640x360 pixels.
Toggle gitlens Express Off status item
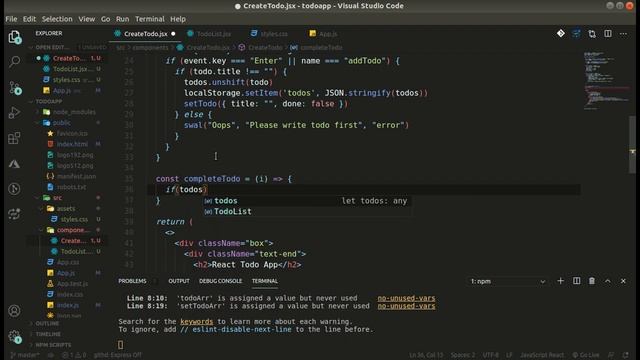click(118, 355)
